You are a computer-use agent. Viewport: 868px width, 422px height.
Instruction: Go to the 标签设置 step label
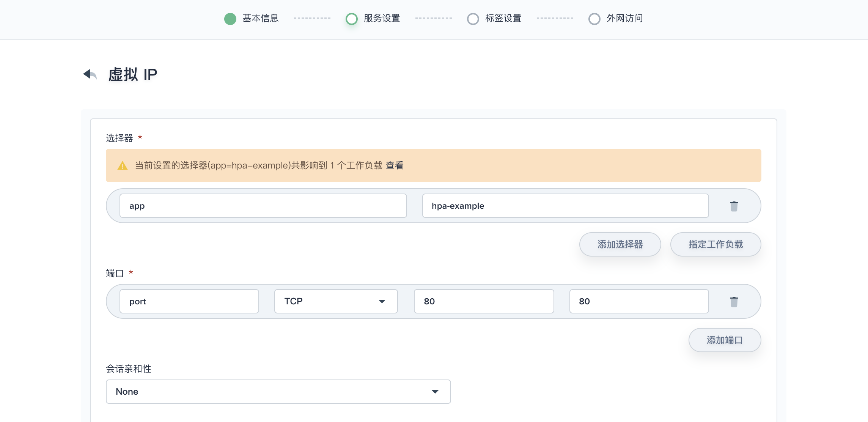(503, 18)
